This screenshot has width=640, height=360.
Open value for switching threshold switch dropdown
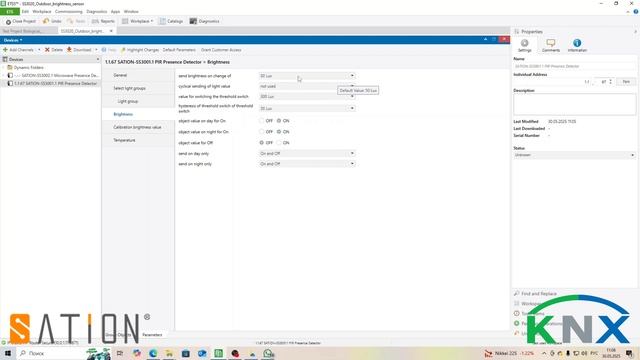pos(307,96)
